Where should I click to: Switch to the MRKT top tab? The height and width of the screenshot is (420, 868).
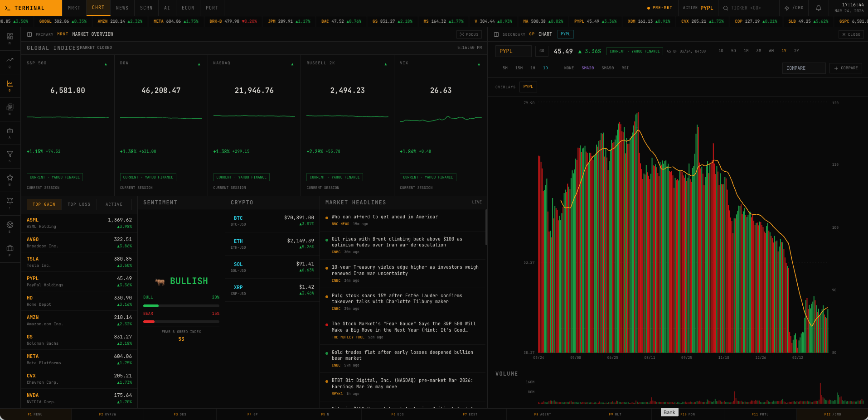[74, 8]
